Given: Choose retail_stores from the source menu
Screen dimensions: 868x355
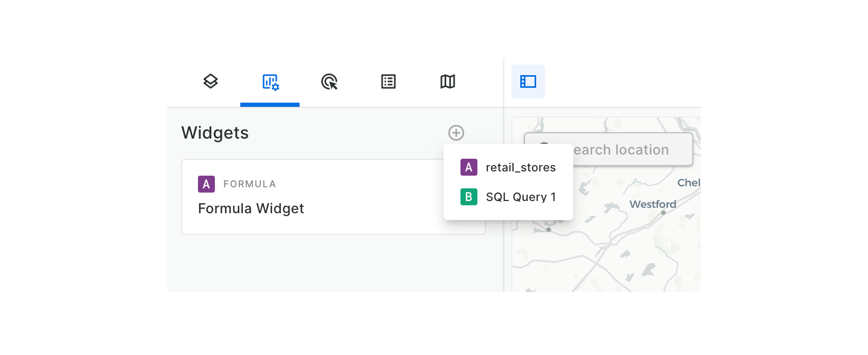Looking at the screenshot, I should point(520,168).
